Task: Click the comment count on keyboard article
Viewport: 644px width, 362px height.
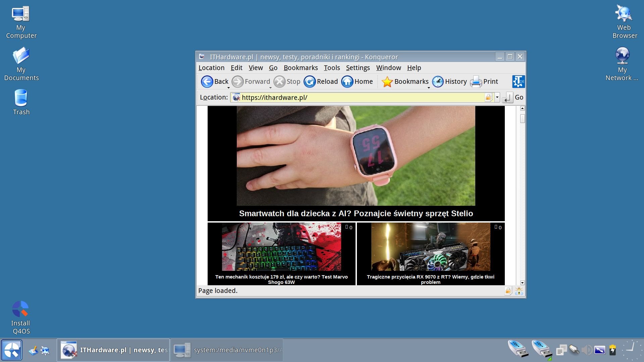Action: pos(349,227)
